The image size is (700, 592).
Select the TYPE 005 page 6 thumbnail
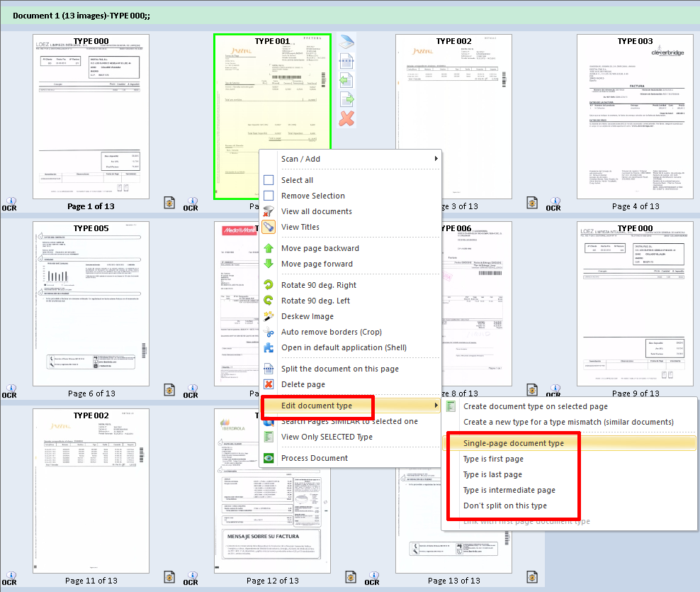pyautogui.click(x=91, y=305)
